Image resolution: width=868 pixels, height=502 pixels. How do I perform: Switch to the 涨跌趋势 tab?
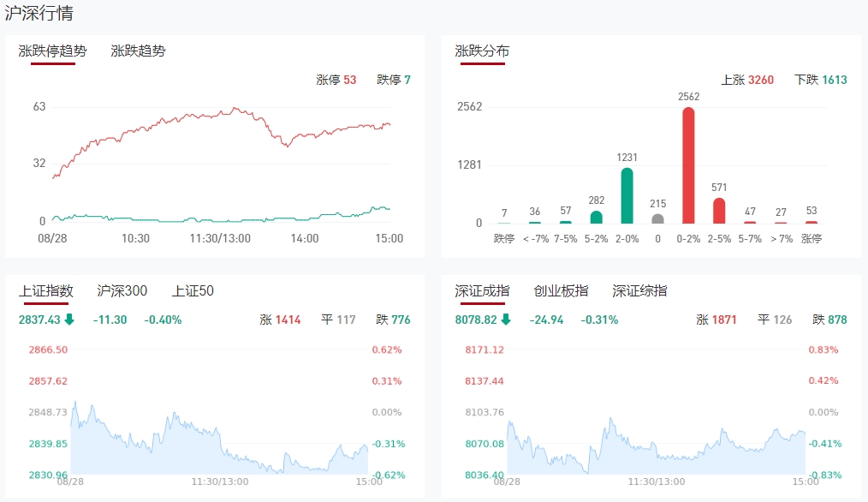point(138,51)
